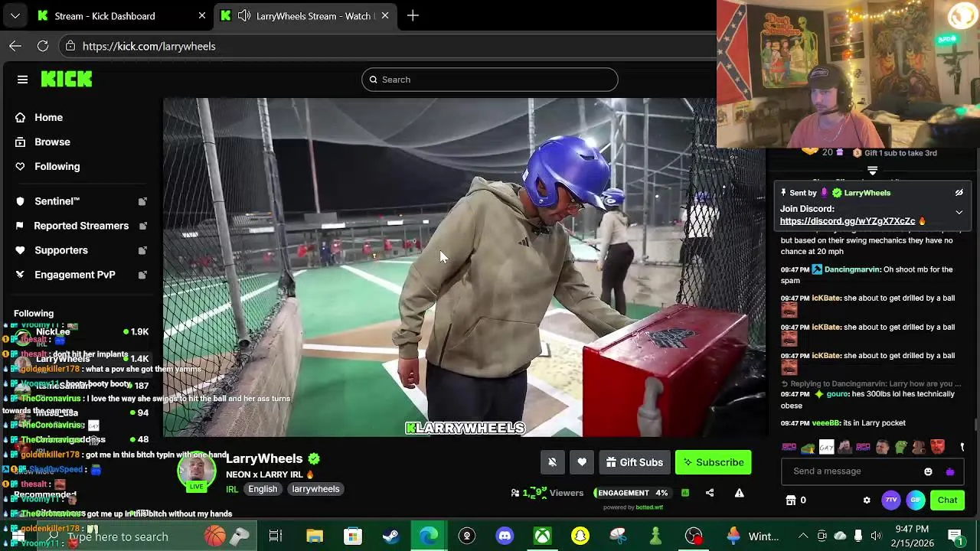Open a new browser tab

click(413, 15)
